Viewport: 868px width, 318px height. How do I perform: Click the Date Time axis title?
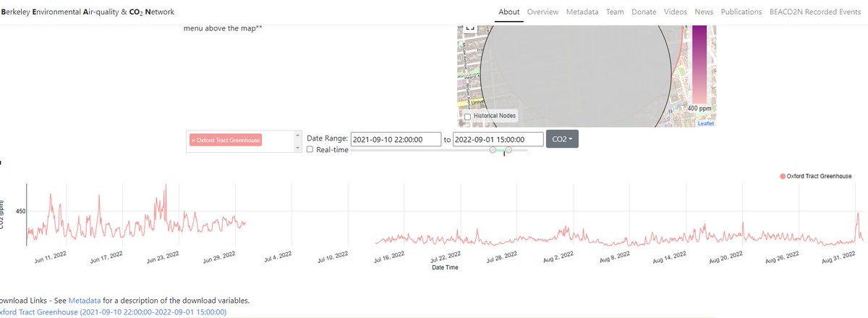coord(445,267)
